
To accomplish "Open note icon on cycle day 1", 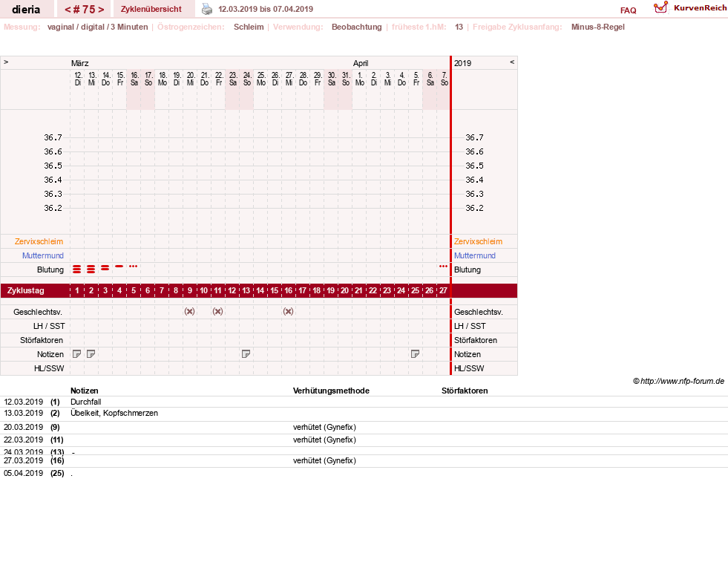I will tap(77, 354).
